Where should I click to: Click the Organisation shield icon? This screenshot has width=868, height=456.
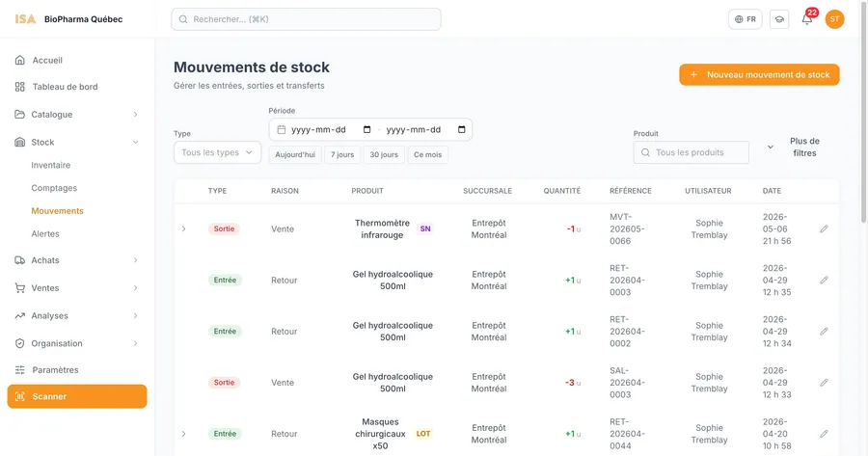point(20,343)
